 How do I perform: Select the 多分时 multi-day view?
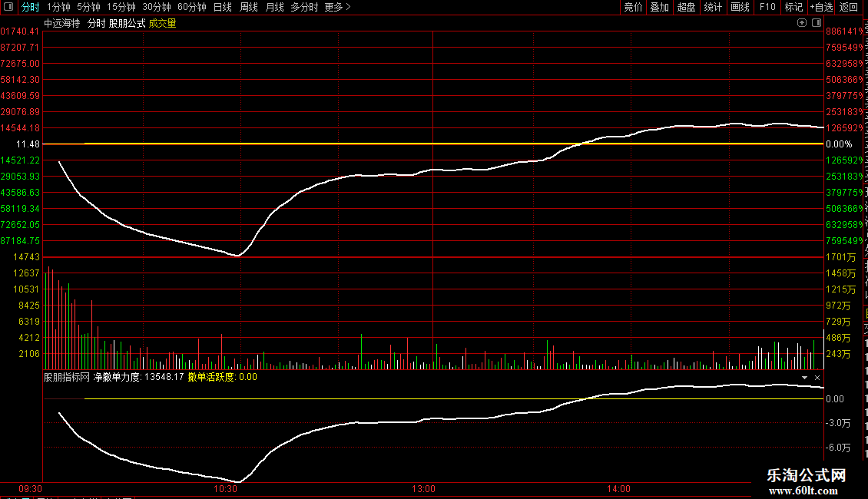[x=304, y=7]
